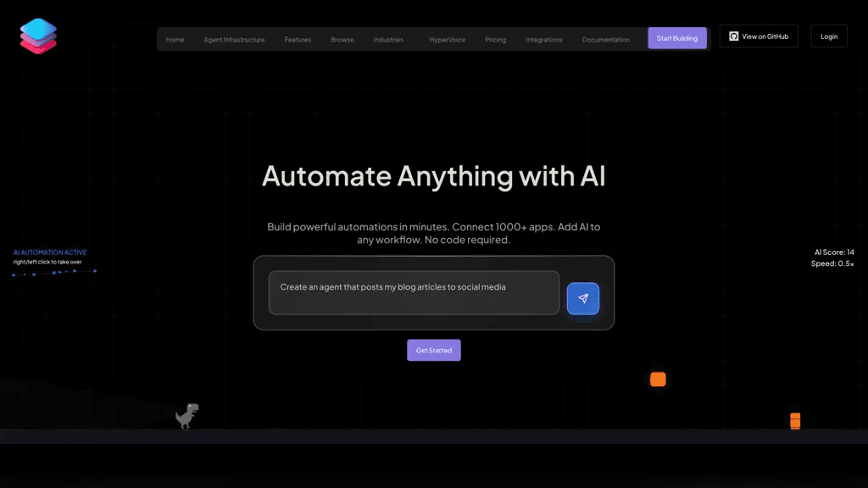The image size is (868, 488).
Task: Click the floating orange square obstacle
Action: click(658, 379)
